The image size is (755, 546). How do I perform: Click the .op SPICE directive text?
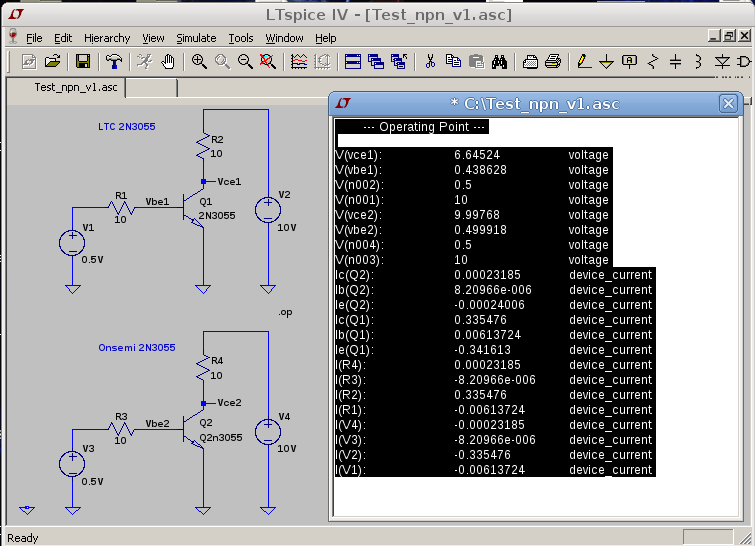point(285,312)
